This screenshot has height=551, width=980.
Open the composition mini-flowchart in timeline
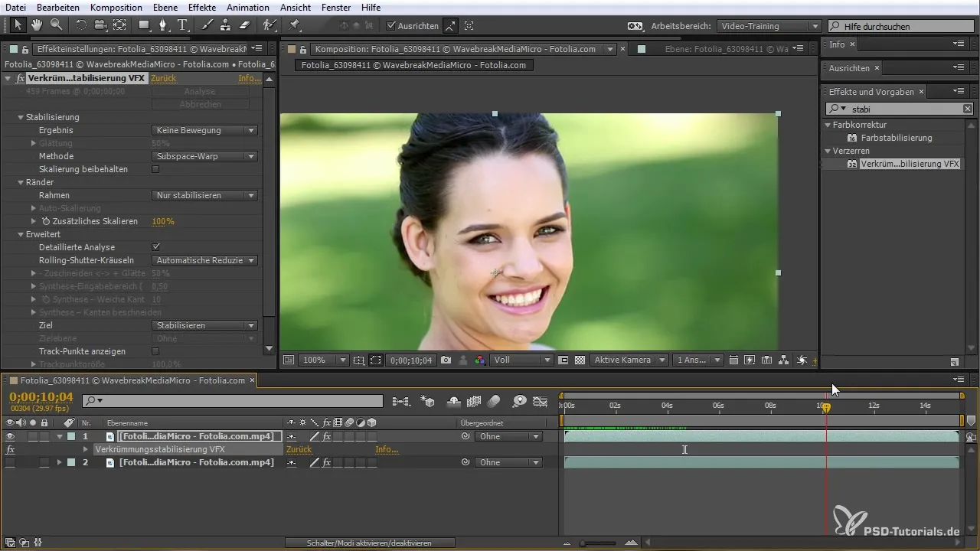[x=400, y=401]
